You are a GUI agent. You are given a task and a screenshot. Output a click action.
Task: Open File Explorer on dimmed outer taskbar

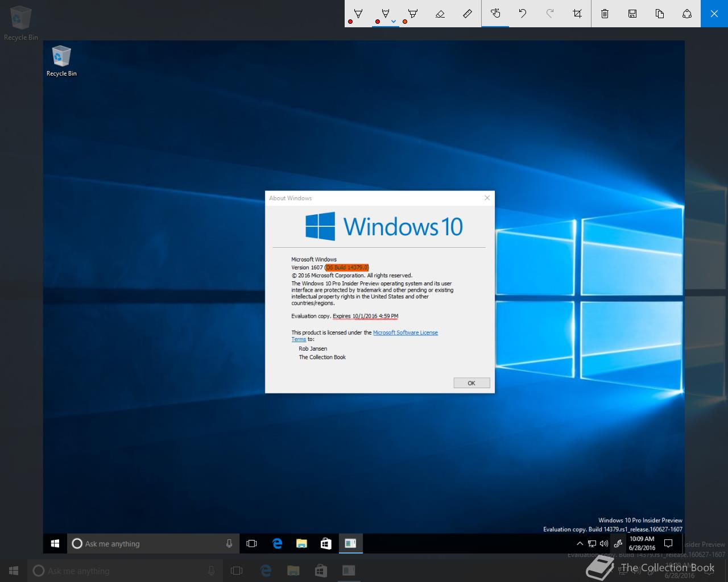point(293,571)
